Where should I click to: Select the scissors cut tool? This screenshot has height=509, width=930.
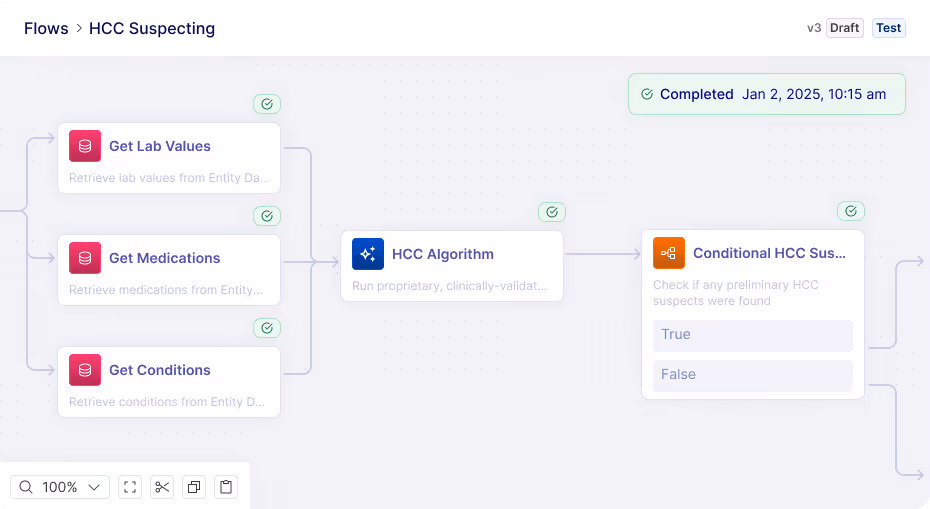(x=162, y=487)
